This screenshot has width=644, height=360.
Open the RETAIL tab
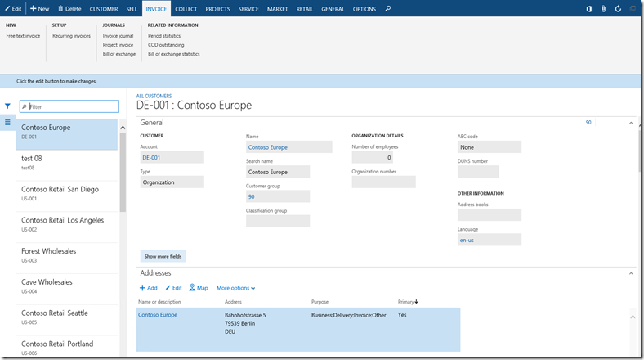(x=304, y=9)
